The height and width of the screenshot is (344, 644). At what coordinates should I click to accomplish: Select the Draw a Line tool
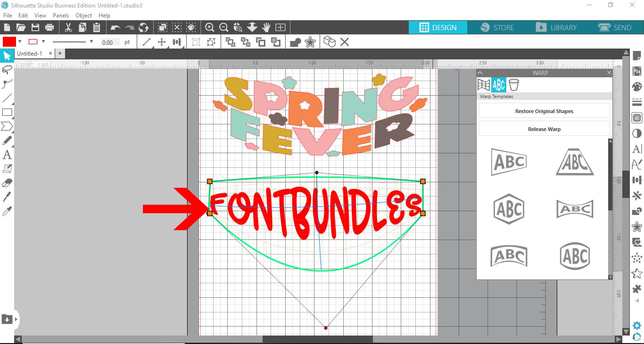[7, 98]
